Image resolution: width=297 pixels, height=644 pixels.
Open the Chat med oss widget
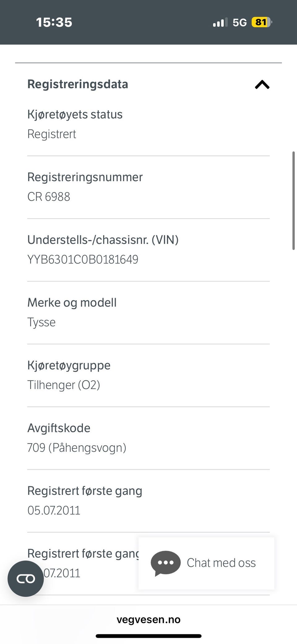tap(206, 563)
